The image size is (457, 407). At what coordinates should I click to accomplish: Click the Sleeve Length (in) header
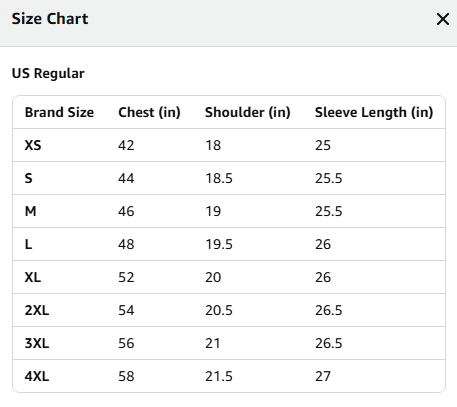click(x=374, y=112)
